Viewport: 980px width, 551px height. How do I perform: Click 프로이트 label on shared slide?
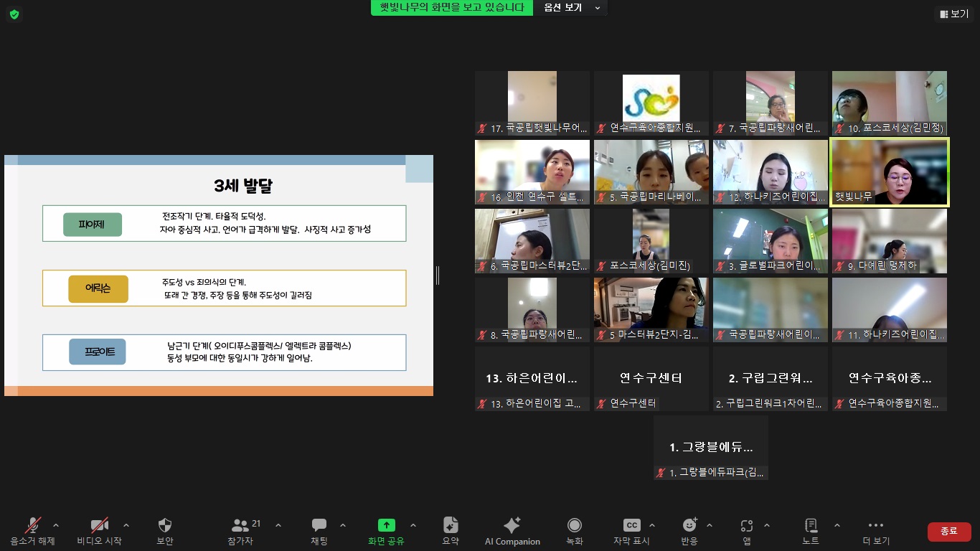click(x=98, y=352)
